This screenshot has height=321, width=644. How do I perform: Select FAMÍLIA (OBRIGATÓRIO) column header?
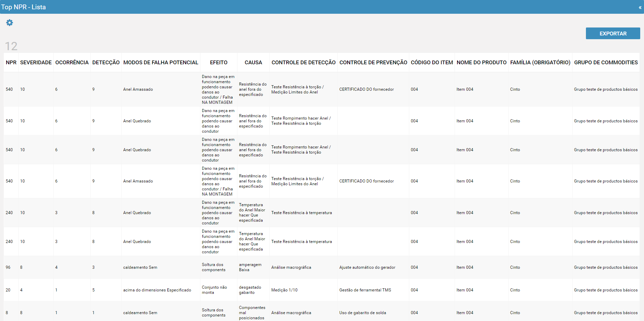[x=540, y=63]
